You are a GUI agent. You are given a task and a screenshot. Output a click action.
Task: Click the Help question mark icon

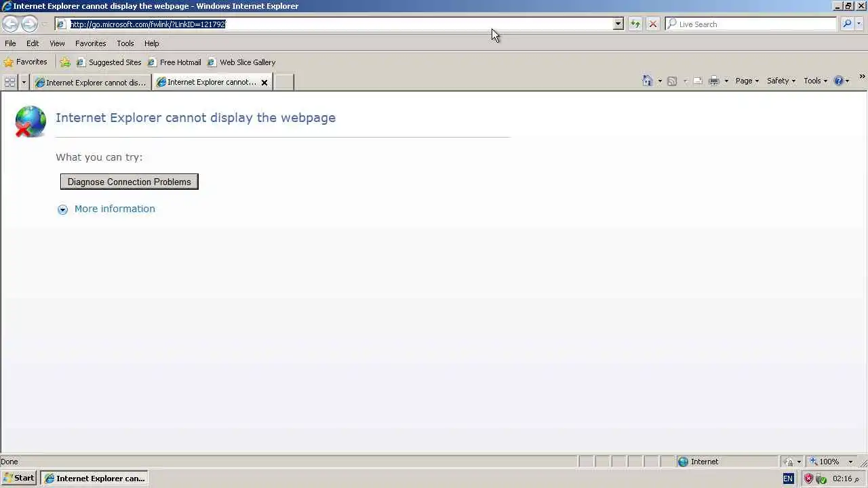tap(839, 81)
